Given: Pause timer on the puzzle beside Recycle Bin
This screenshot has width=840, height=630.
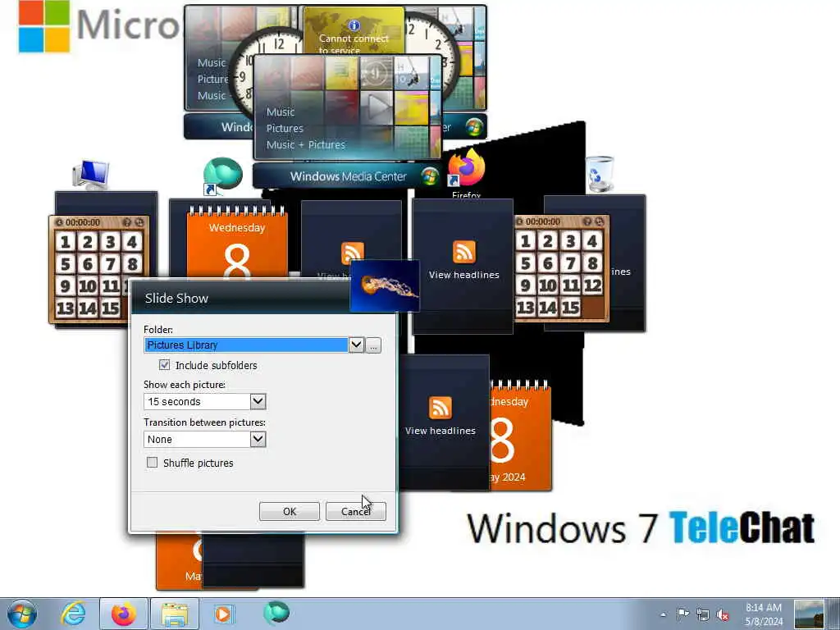Looking at the screenshot, I should (x=519, y=221).
